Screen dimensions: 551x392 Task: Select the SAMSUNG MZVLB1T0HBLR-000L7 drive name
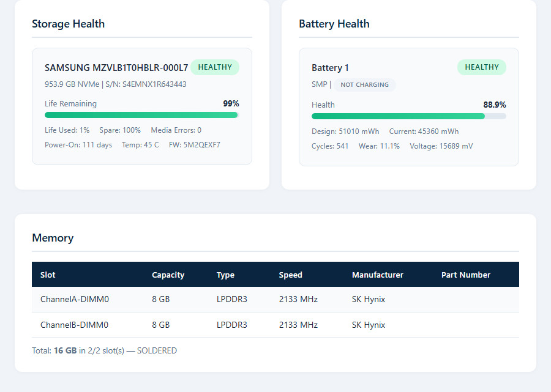pyautogui.click(x=116, y=67)
